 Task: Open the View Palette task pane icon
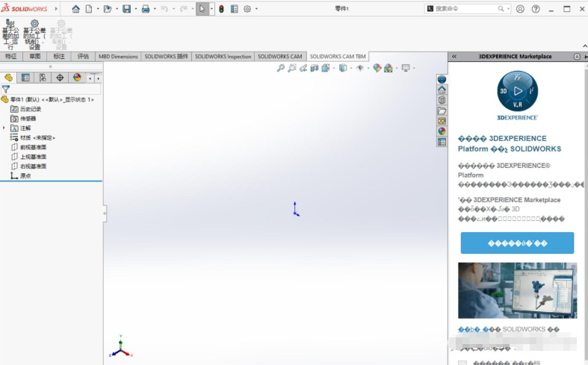(x=442, y=121)
